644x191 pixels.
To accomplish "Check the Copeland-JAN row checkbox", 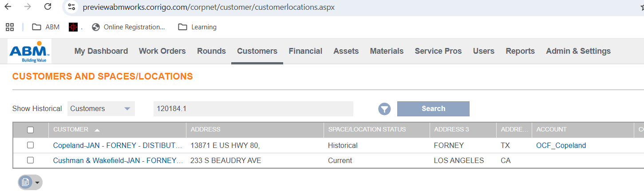I will (x=31, y=145).
